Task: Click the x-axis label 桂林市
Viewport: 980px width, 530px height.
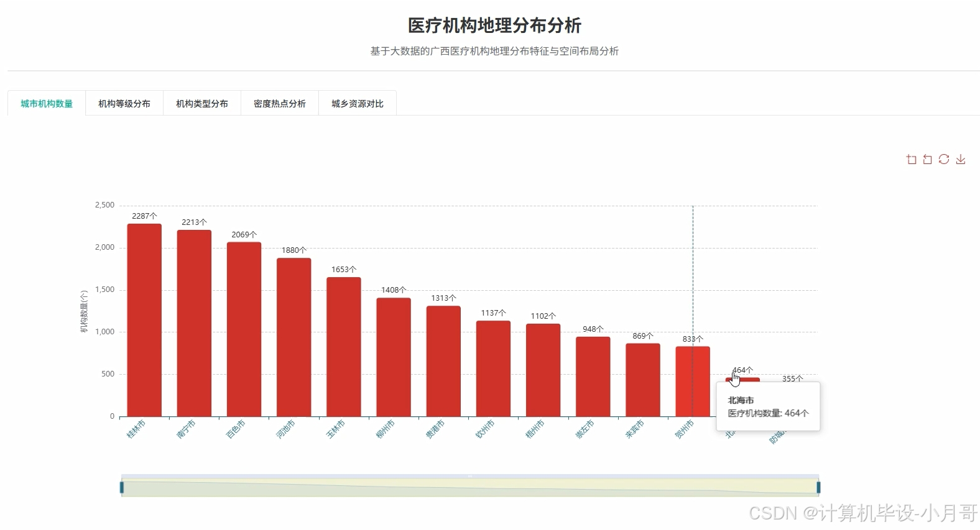Action: click(x=136, y=429)
